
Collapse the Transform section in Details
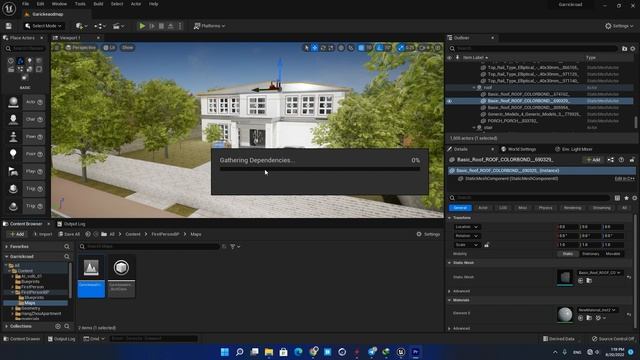pyautogui.click(x=449, y=218)
